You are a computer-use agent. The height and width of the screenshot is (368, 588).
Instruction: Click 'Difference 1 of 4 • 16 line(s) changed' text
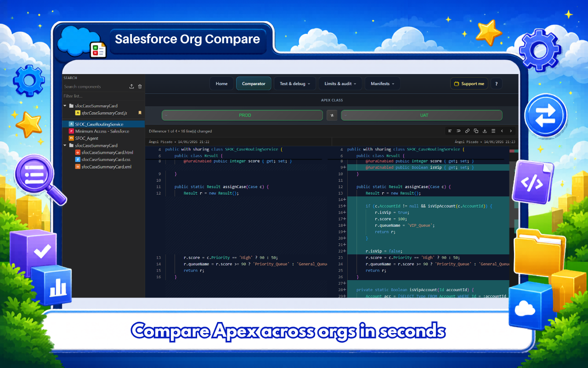(x=180, y=131)
